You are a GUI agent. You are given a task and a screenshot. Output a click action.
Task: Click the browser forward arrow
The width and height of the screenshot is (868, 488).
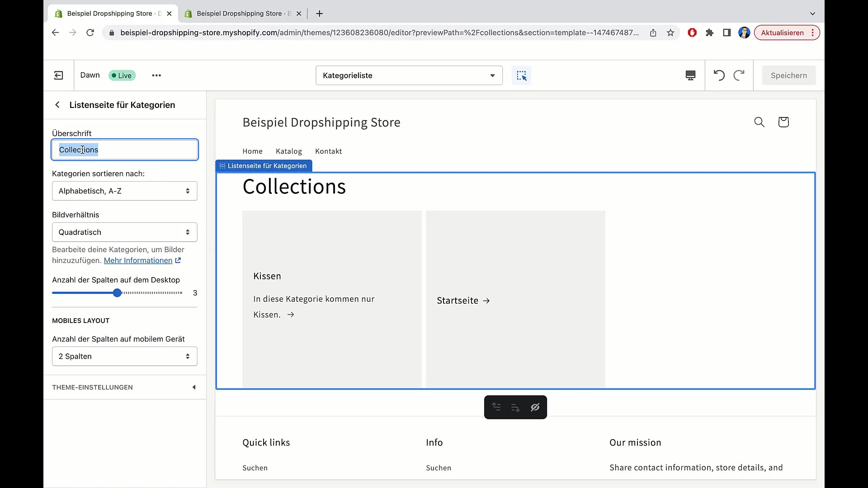click(72, 33)
